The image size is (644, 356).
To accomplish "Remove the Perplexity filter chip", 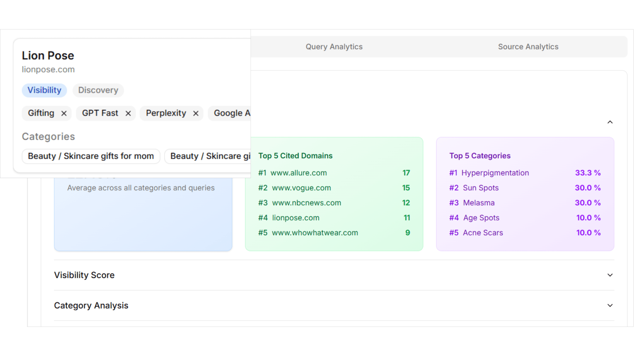I will pyautogui.click(x=196, y=113).
